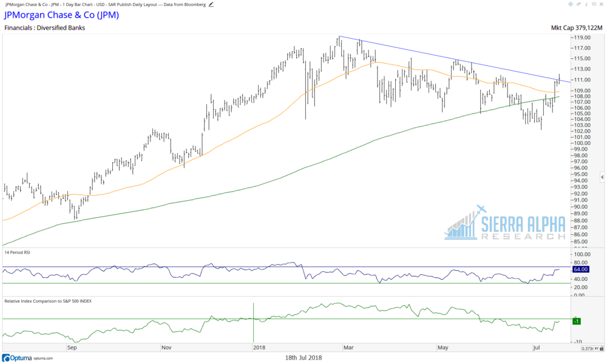This screenshot has width=607, height=364.
Task: Toggle the XY scaling button
Action: [x=597, y=348]
